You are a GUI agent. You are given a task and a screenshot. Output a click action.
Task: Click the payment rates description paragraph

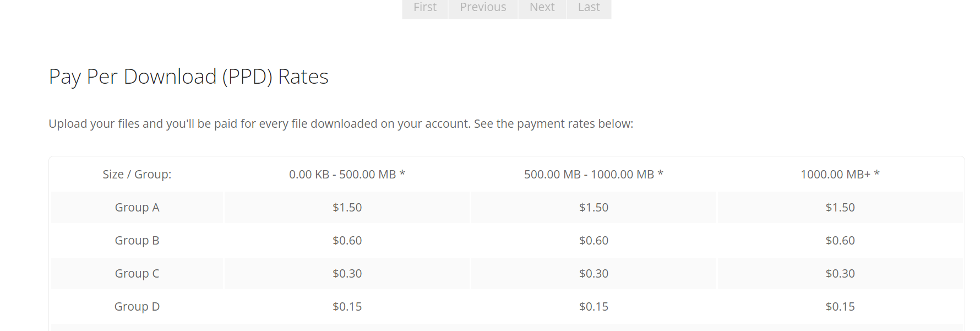(x=341, y=124)
